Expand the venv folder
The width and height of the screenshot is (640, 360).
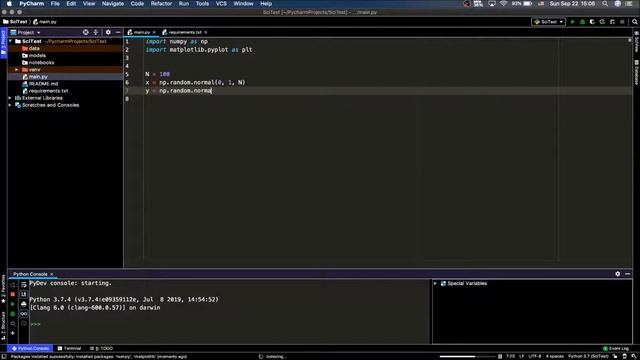(17, 70)
